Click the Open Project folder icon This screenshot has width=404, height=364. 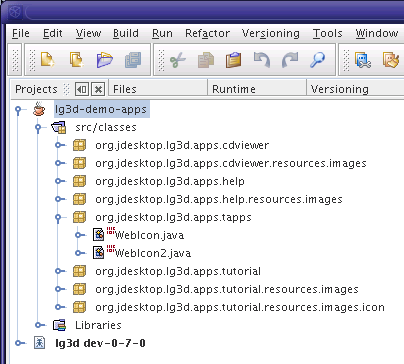point(105,60)
